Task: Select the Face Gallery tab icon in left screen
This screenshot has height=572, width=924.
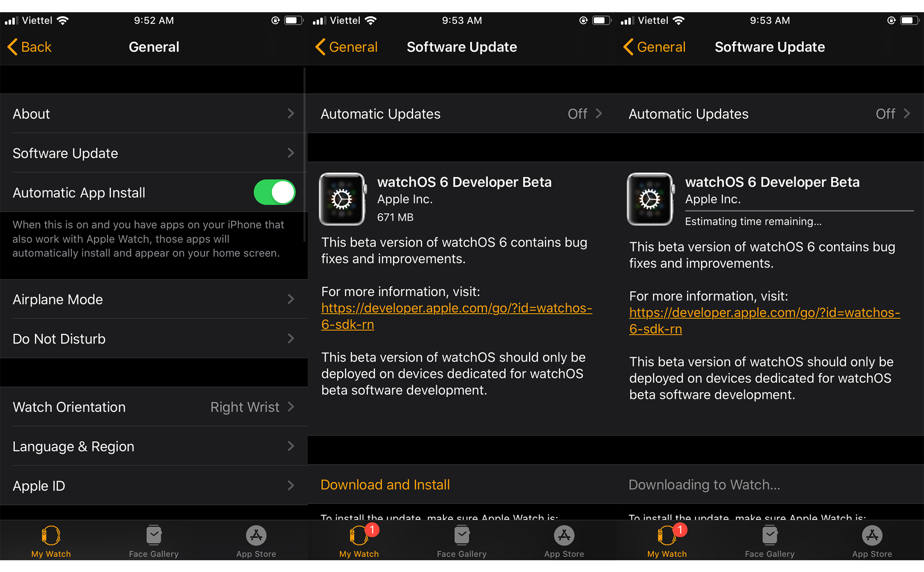Action: coord(154,535)
